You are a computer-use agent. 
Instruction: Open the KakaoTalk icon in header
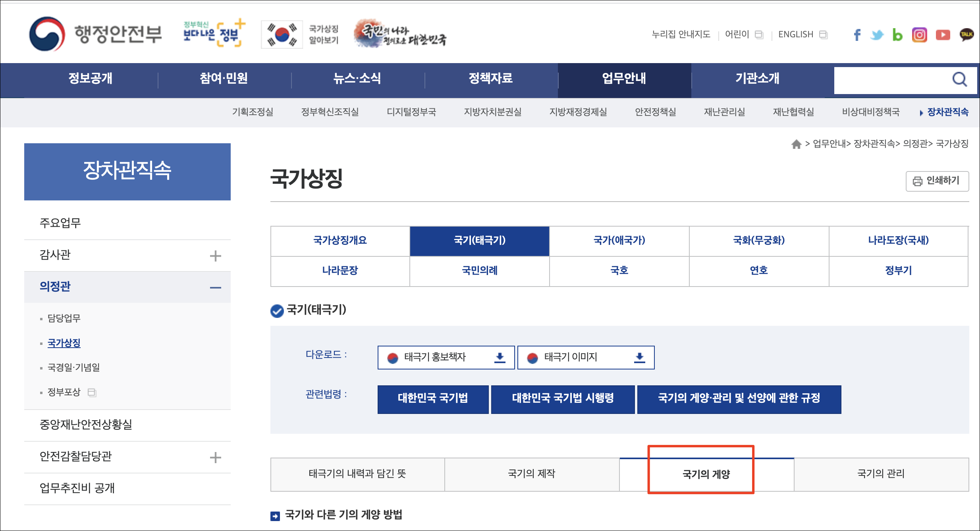tap(966, 35)
